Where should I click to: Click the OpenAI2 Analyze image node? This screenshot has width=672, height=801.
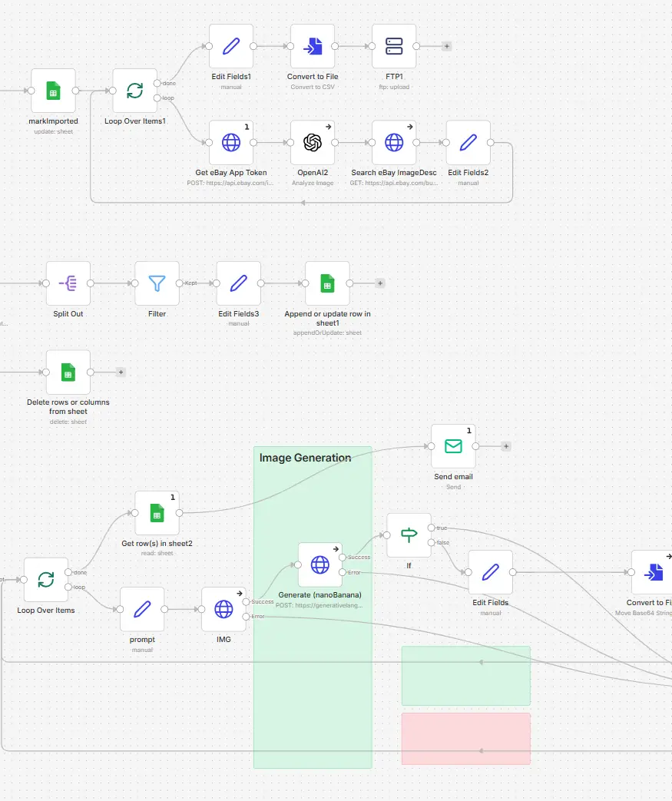pos(313,142)
